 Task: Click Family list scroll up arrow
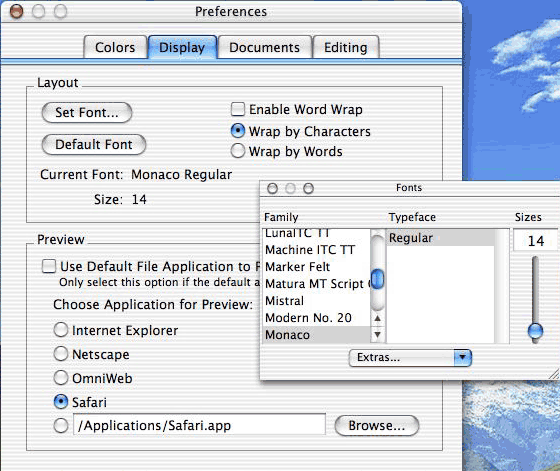(x=377, y=318)
